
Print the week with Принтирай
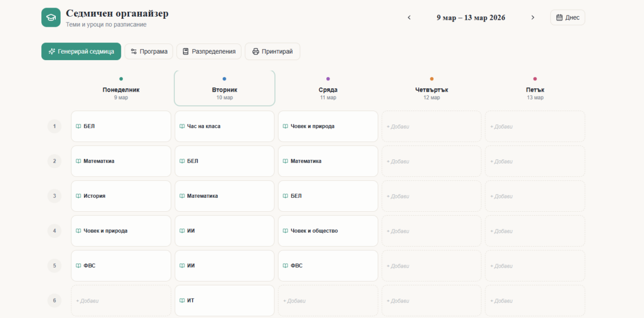click(x=272, y=51)
